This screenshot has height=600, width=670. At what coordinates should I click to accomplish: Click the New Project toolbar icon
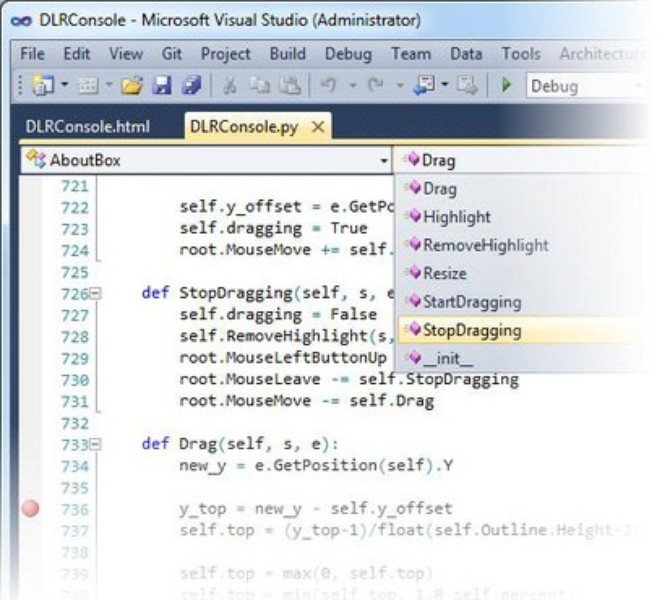click(x=42, y=85)
